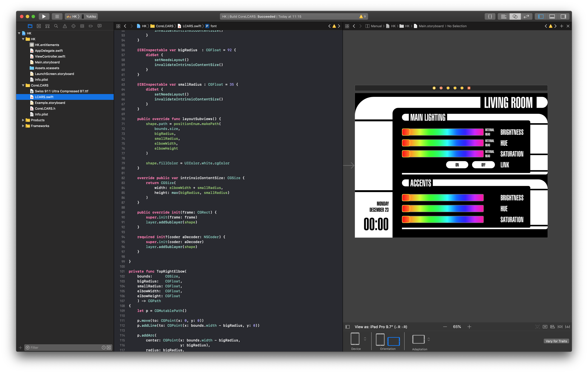Open the Test navigator
588x373 pixels.
(73, 26)
